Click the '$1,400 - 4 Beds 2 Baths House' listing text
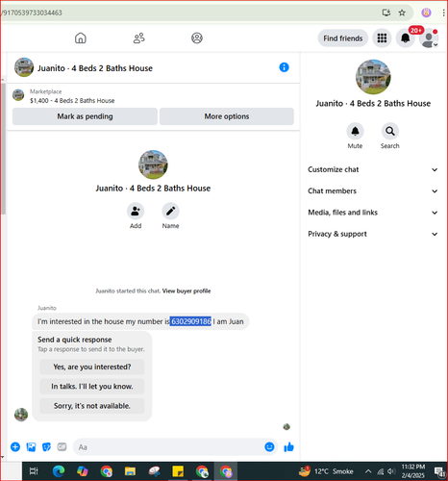Screen dimensions: 448x481 click(72, 101)
